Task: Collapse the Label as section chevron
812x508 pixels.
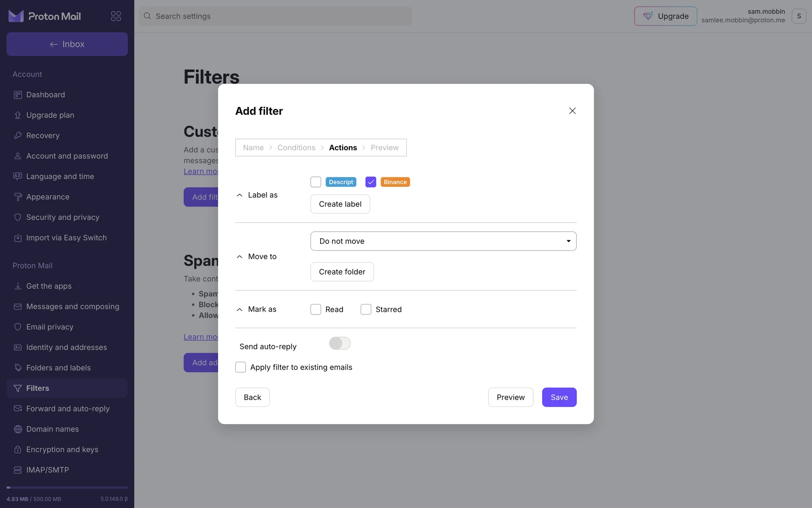Action: point(239,195)
